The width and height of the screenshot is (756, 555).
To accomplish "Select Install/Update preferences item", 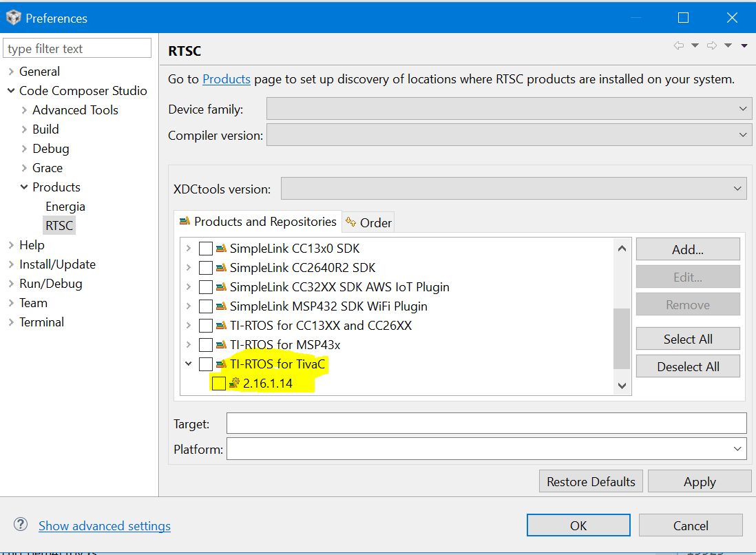I will click(57, 264).
